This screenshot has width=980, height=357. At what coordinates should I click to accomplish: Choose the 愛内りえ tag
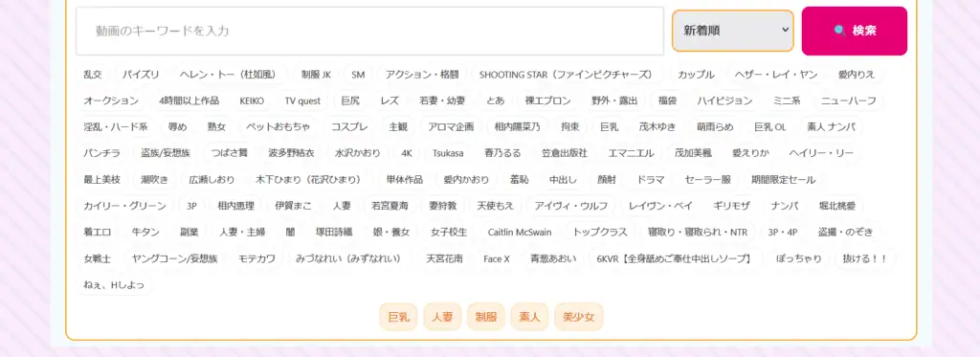pos(857,75)
